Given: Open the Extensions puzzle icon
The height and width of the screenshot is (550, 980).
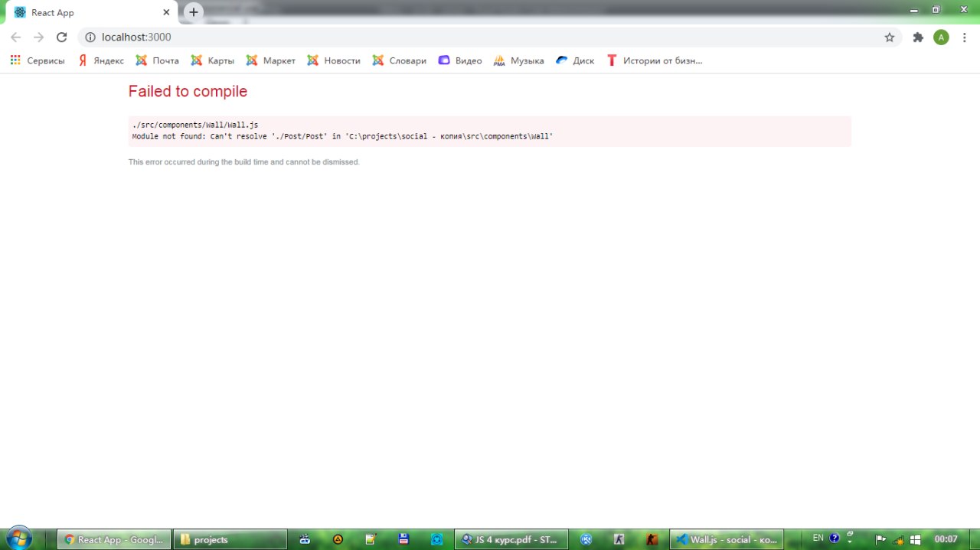Looking at the screenshot, I should point(918,37).
